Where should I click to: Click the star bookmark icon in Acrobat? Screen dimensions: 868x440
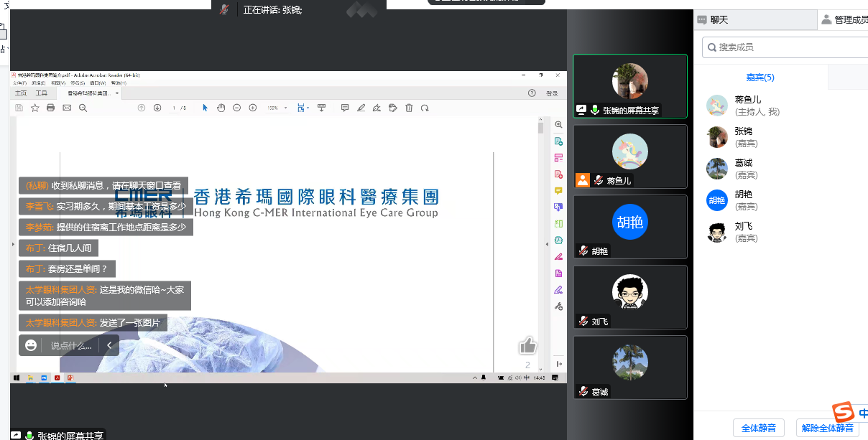[x=34, y=108]
